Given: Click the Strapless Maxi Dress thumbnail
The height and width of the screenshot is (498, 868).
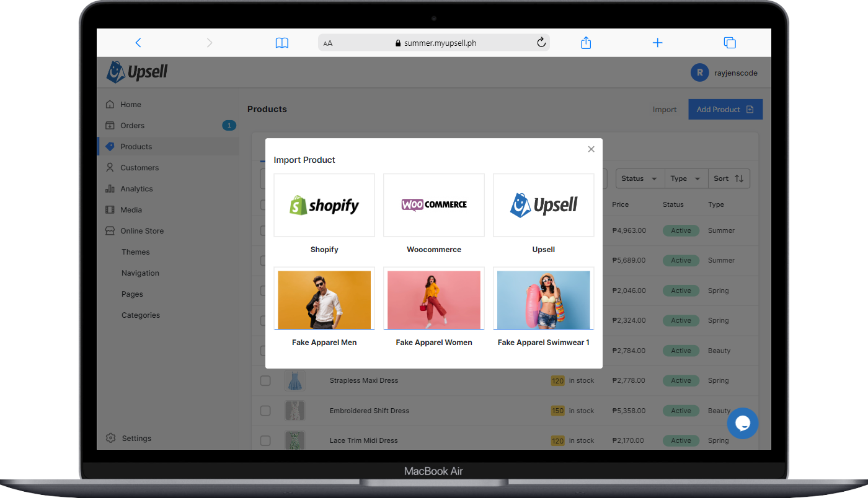Looking at the screenshot, I should pyautogui.click(x=294, y=381).
